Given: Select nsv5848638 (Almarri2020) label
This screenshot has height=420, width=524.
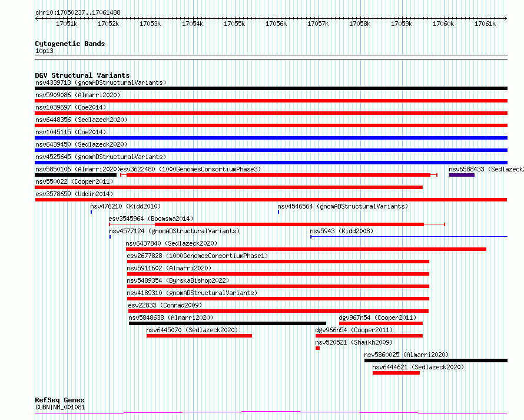Looking at the screenshot, I should (x=171, y=318).
